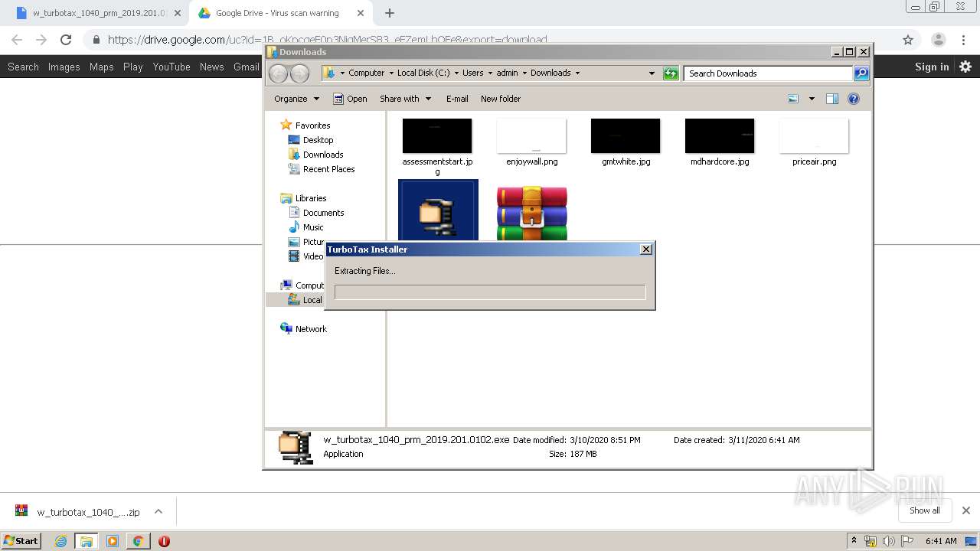This screenshot has width=980, height=551.
Task: Create a New folder
Action: coord(501,99)
